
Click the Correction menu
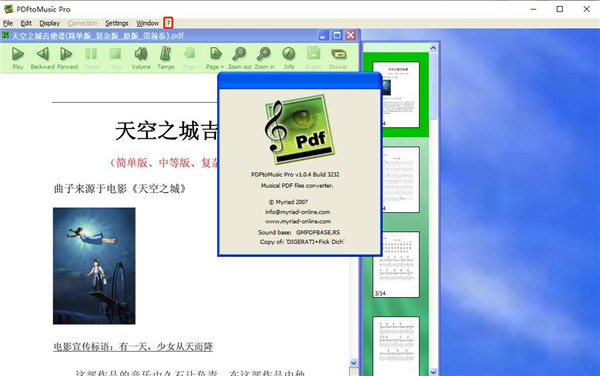(82, 23)
